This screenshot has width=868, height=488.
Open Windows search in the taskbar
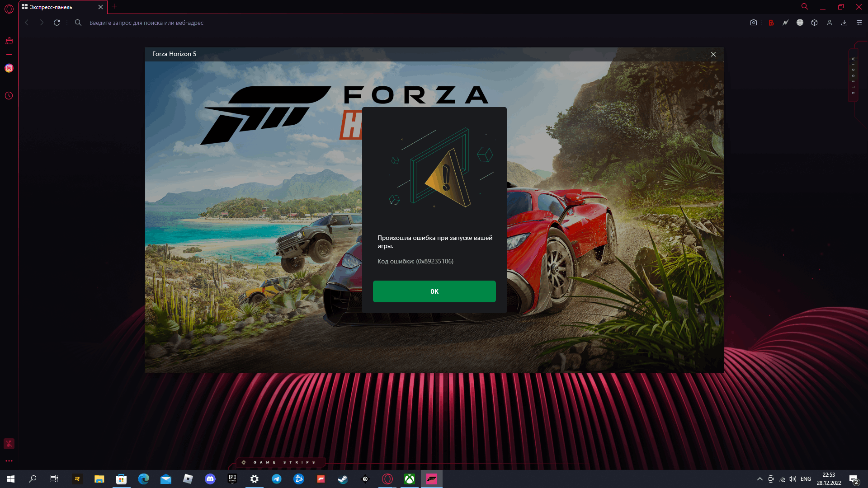(33, 479)
